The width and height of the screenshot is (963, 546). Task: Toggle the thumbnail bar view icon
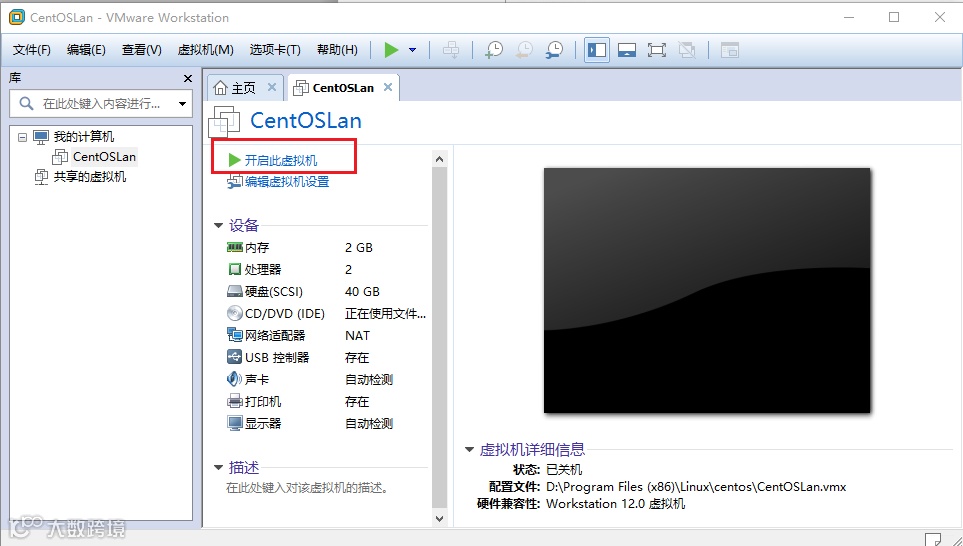point(626,50)
